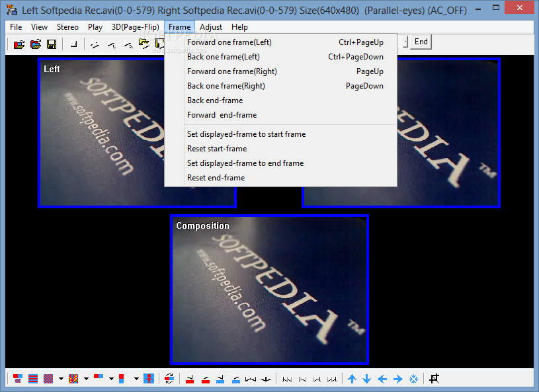This screenshot has height=392, width=539.
Task: Click the open left/right movies double-folder icon
Action: coord(36,44)
